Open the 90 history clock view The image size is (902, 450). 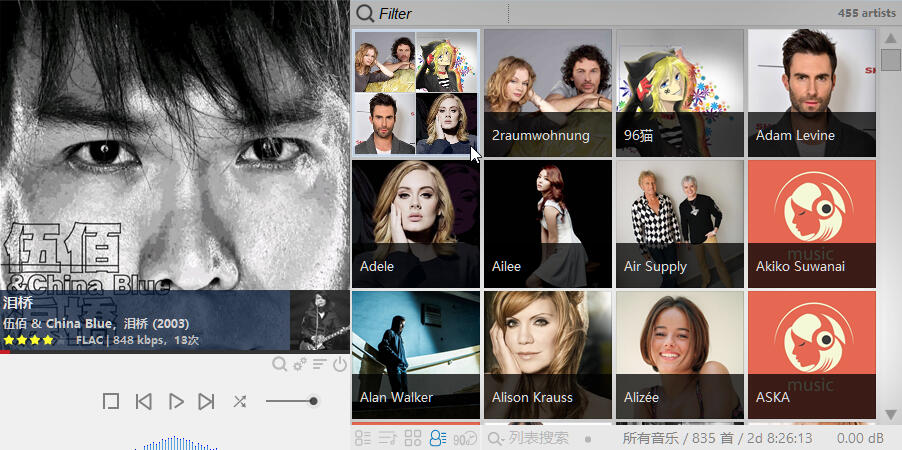[x=465, y=438]
